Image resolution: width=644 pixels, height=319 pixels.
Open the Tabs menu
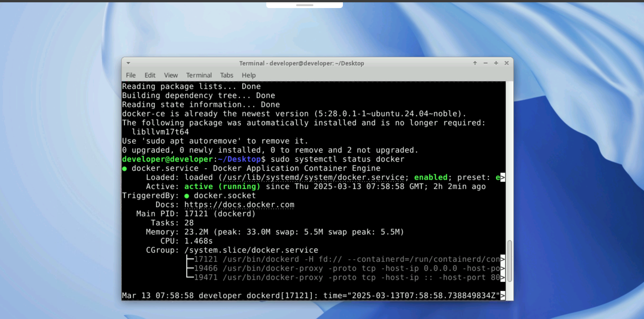[227, 75]
